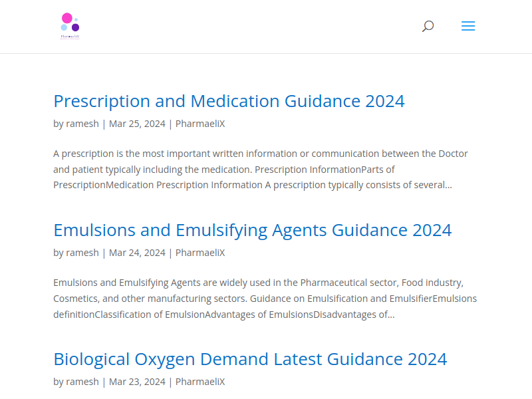Viewport: 532px width, 399px height.
Task: Click author ramesh on Mar 24 post
Action: tap(82, 253)
